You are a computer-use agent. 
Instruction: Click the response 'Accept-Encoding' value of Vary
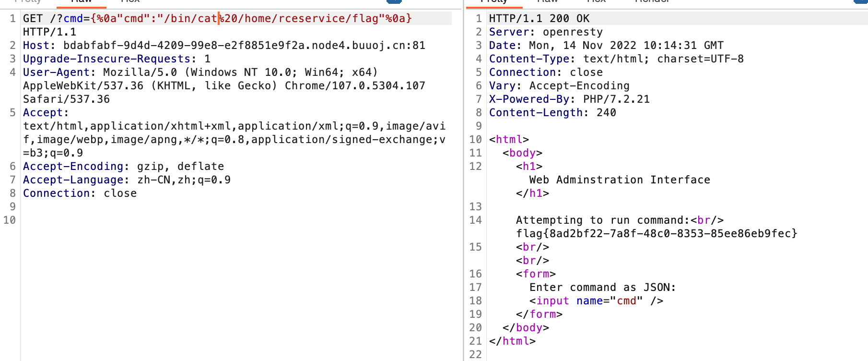point(579,85)
